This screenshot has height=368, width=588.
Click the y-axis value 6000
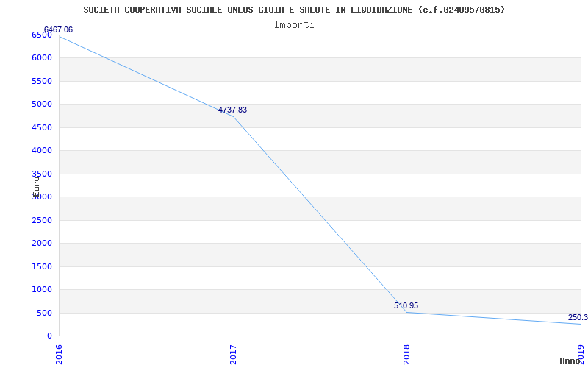(41, 58)
